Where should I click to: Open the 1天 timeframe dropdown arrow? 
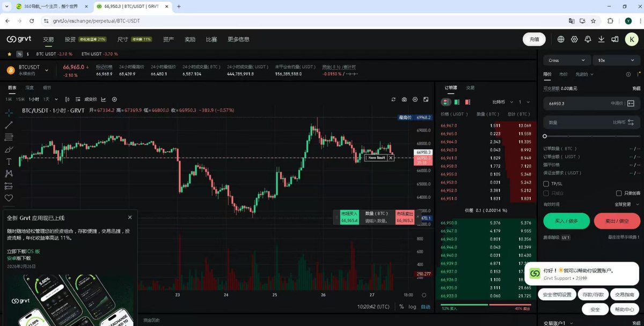coord(55,99)
